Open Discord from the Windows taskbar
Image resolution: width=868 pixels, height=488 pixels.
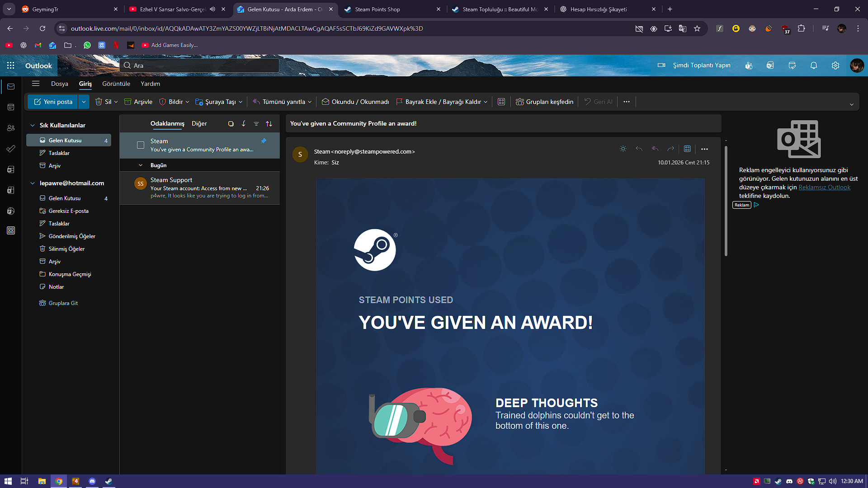(x=92, y=481)
